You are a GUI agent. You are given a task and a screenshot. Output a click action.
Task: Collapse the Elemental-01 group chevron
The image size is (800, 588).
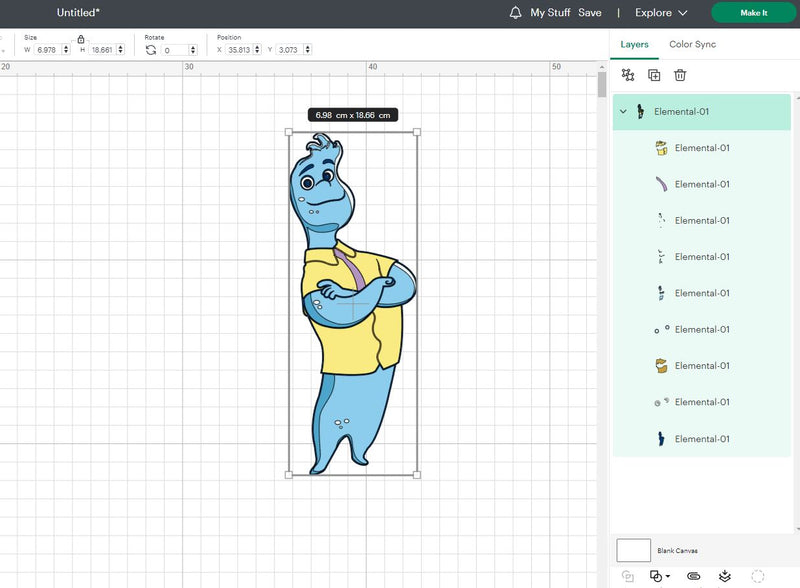coord(623,112)
